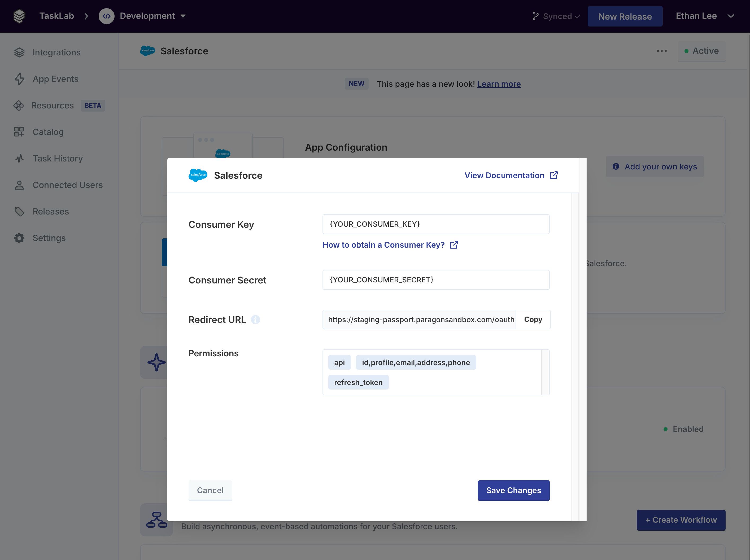Toggle the Active status button
The width and height of the screenshot is (750, 560).
701,51
